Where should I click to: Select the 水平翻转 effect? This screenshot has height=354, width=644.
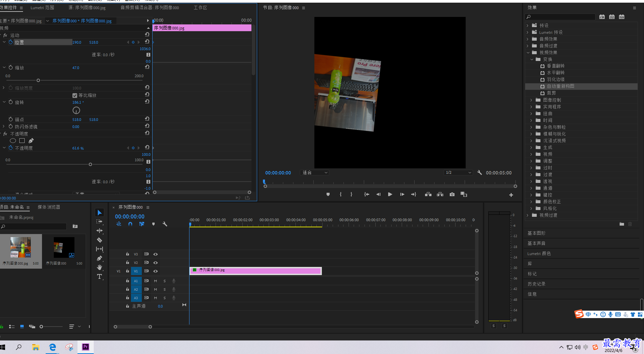click(x=556, y=72)
